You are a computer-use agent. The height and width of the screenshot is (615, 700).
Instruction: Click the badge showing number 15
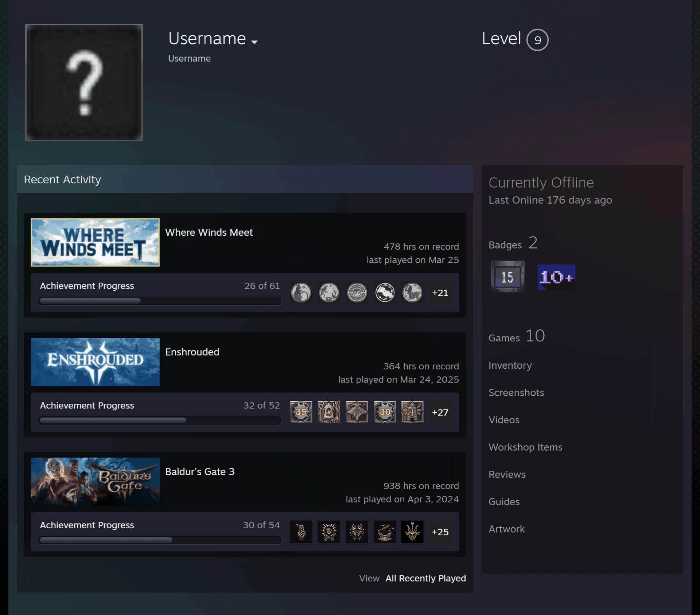click(507, 277)
